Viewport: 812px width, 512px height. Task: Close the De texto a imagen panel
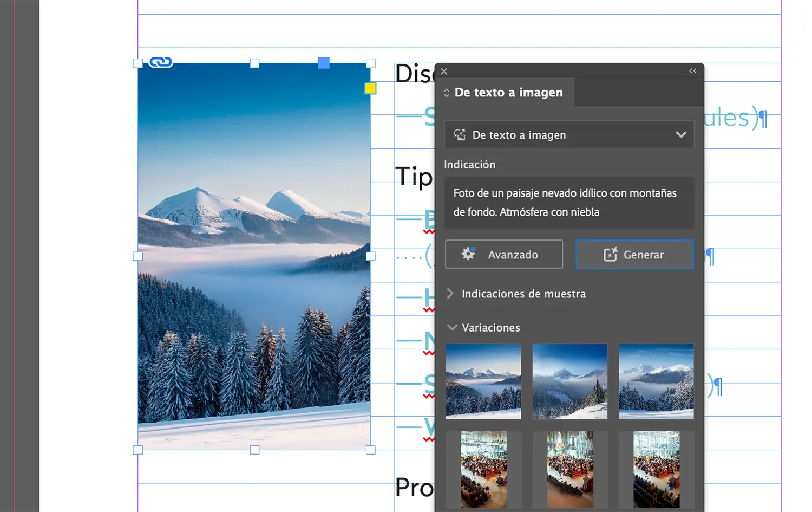(x=444, y=71)
